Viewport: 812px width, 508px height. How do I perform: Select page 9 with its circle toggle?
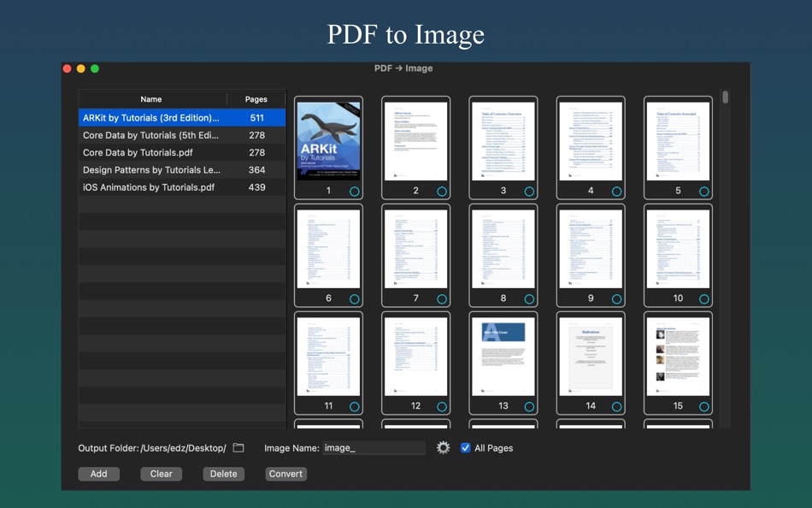[x=617, y=299]
